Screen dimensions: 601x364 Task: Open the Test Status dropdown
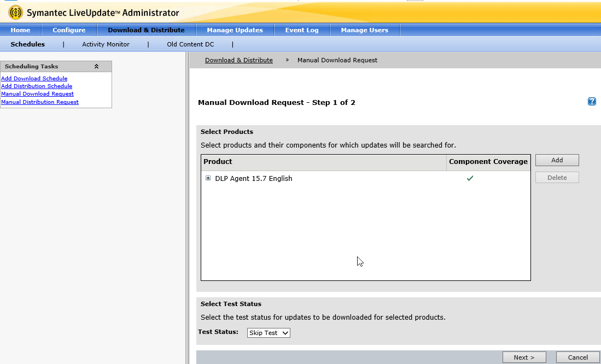coord(269,333)
